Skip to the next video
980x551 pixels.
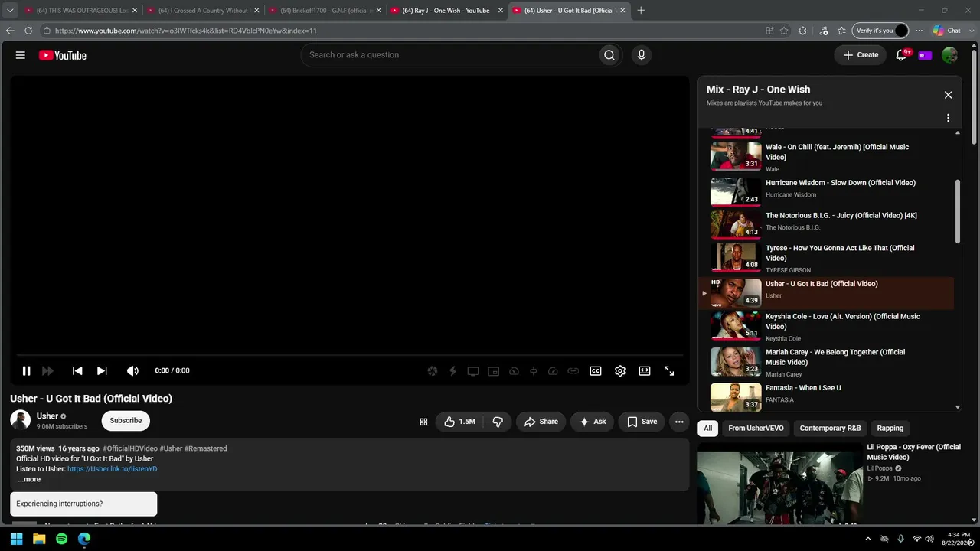pos(102,370)
